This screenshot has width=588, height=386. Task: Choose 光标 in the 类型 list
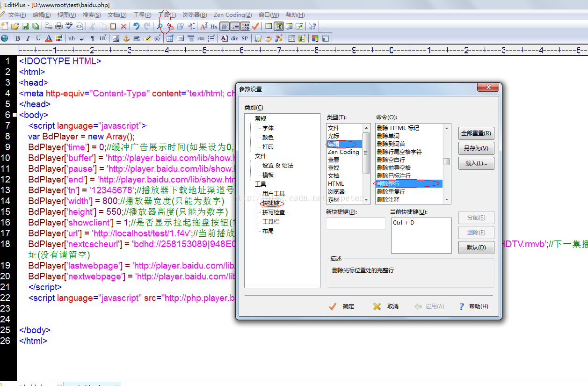344,136
